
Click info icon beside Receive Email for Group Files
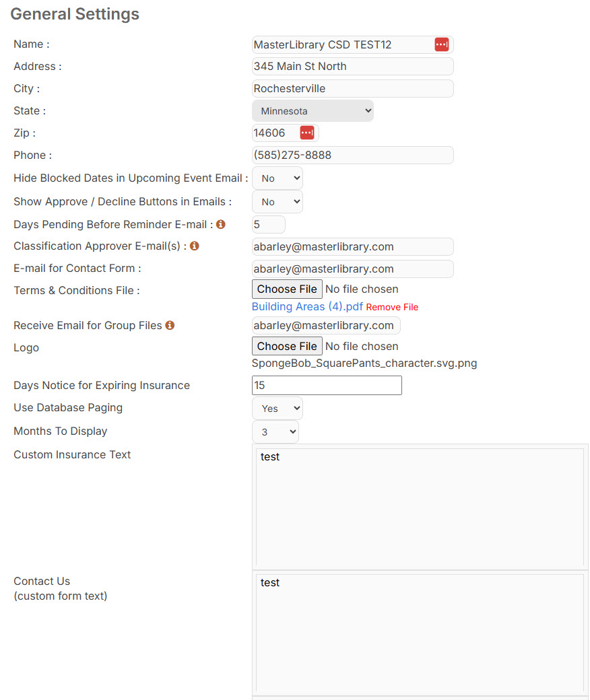[170, 326]
